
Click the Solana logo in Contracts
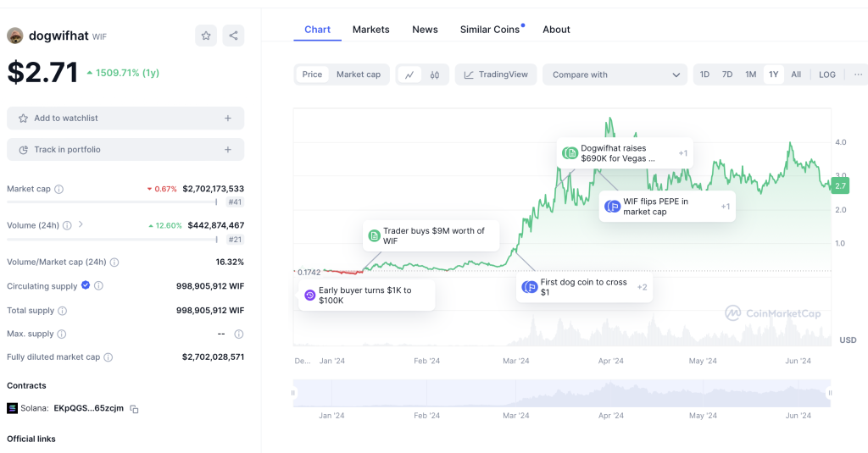(12, 408)
